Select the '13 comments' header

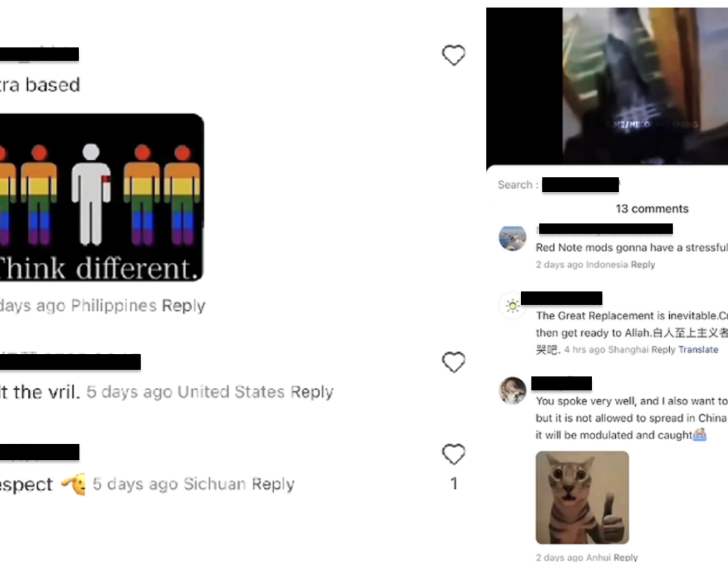(x=652, y=209)
